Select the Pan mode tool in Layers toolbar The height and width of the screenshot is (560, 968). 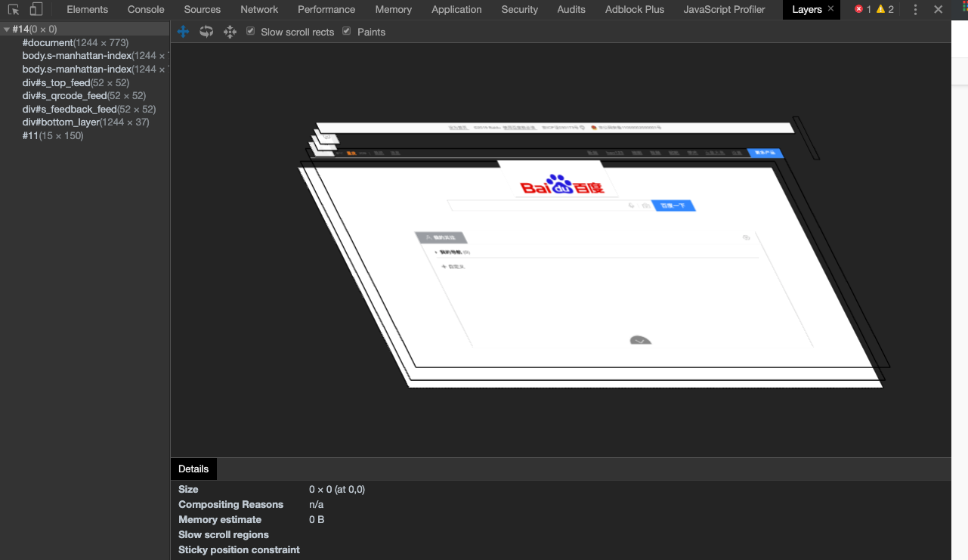tap(183, 32)
